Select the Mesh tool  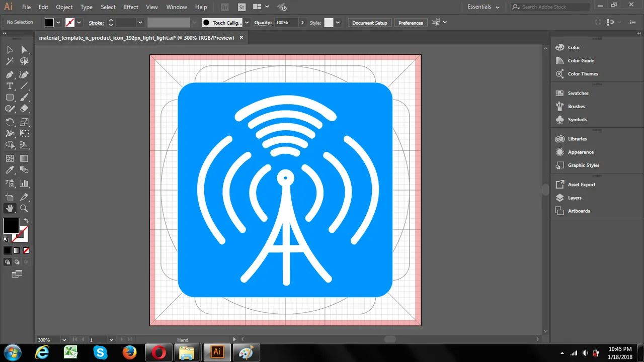[10, 158]
